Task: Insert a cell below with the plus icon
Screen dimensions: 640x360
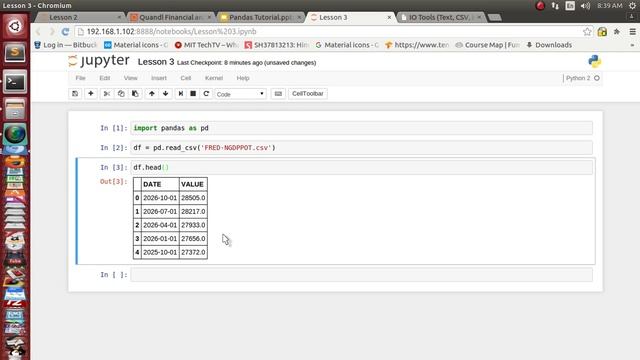Action: point(91,93)
